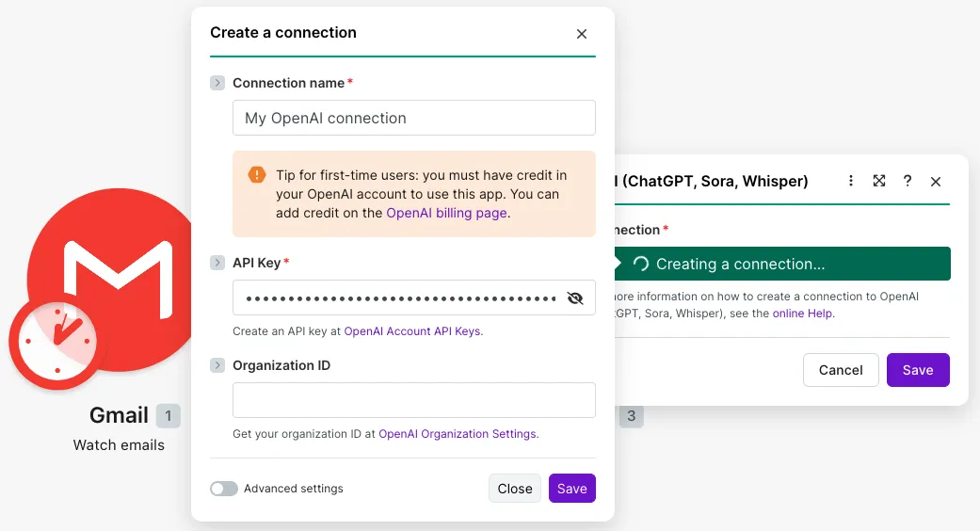Open the Gmail clock schedule icon
This screenshot has width=980, height=531.
(x=57, y=342)
